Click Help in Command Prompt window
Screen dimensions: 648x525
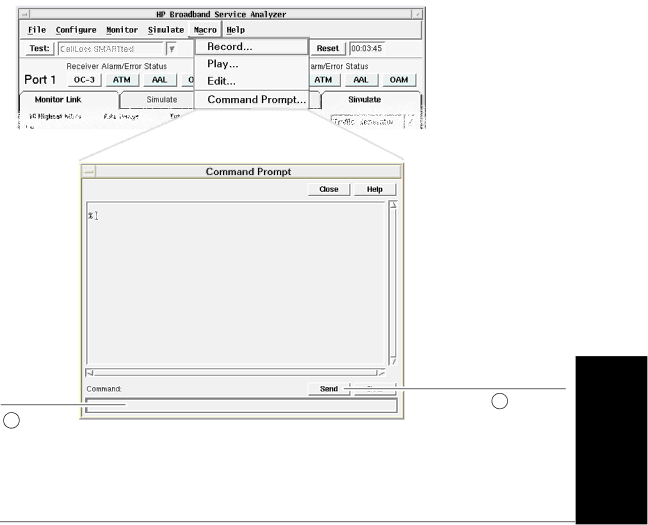pyautogui.click(x=374, y=189)
